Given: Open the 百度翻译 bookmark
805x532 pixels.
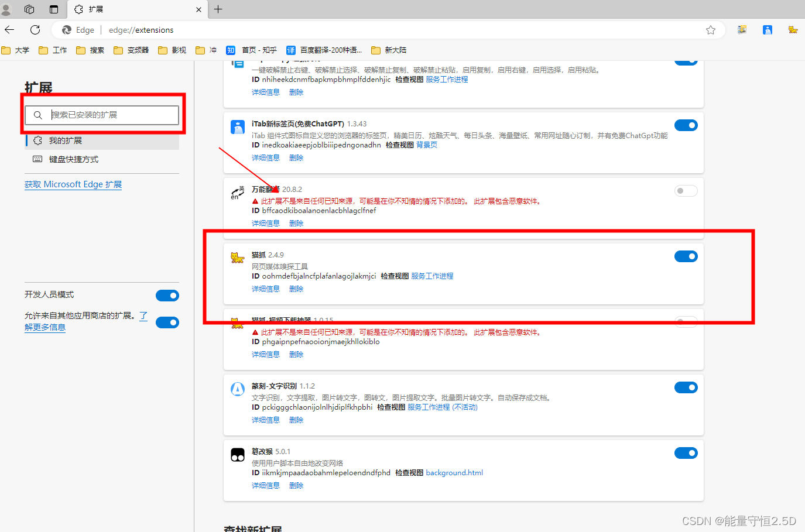Looking at the screenshot, I should [324, 50].
